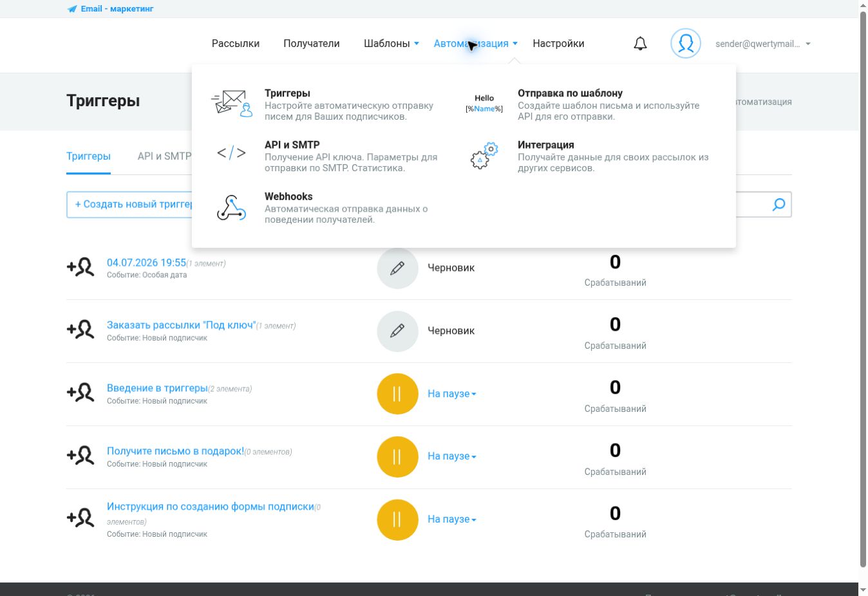Click the page vertical scrollbar
This screenshot has height=596, width=868.
coord(863,290)
